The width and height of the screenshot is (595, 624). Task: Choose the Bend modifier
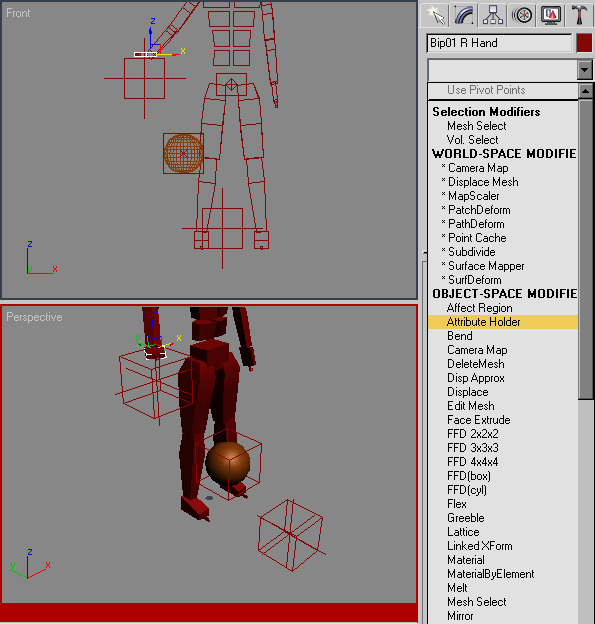[x=460, y=336]
